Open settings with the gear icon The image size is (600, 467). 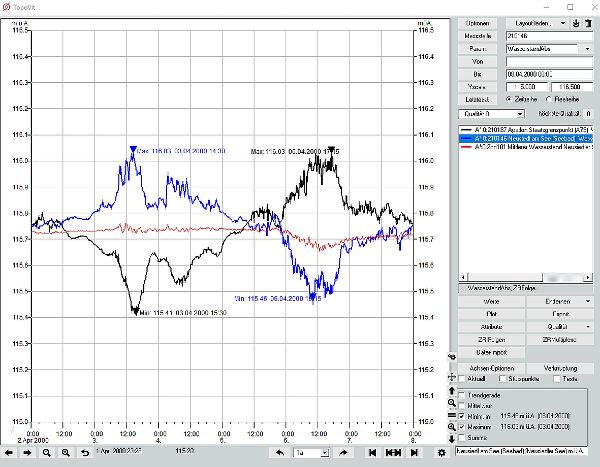442,453
